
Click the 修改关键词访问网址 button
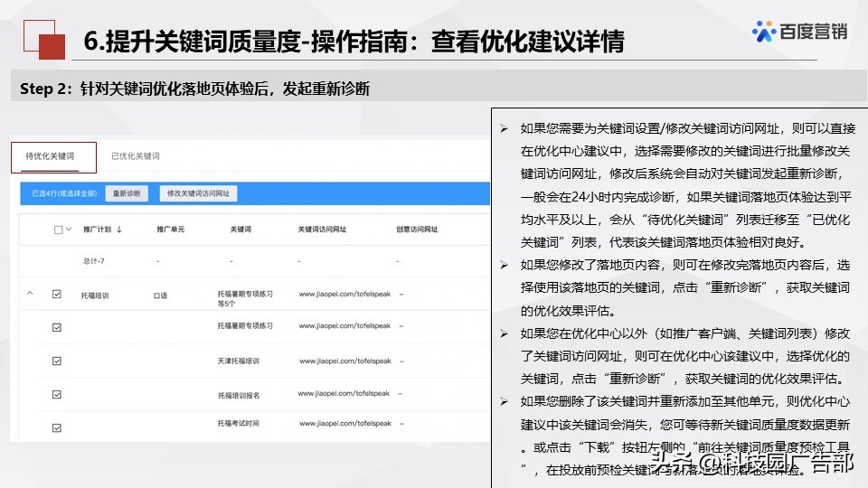click(x=198, y=193)
